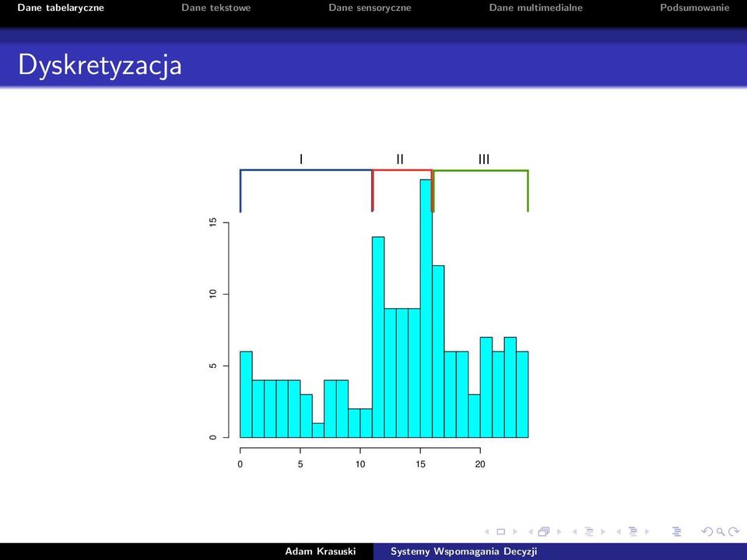Image resolution: width=747 pixels, height=560 pixels.
Task: Click the x-axis label 20
Action: [x=480, y=464]
